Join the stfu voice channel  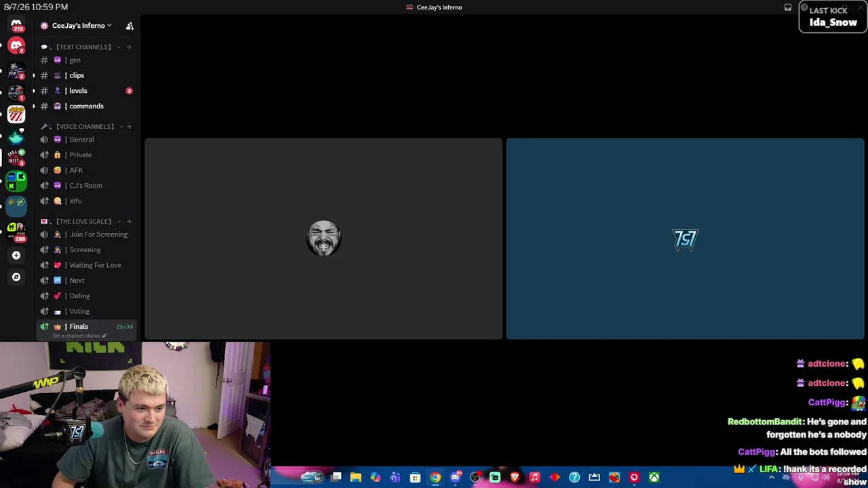tap(87, 201)
